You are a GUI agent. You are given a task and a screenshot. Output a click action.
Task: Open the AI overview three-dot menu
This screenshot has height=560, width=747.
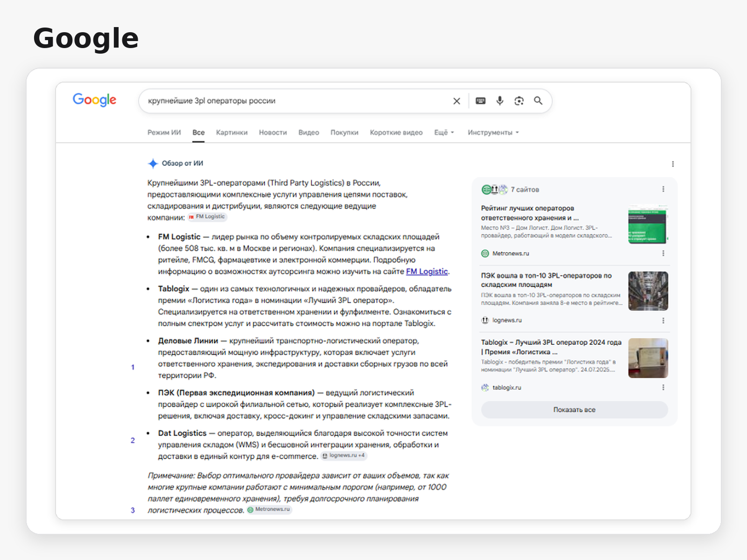click(x=673, y=164)
